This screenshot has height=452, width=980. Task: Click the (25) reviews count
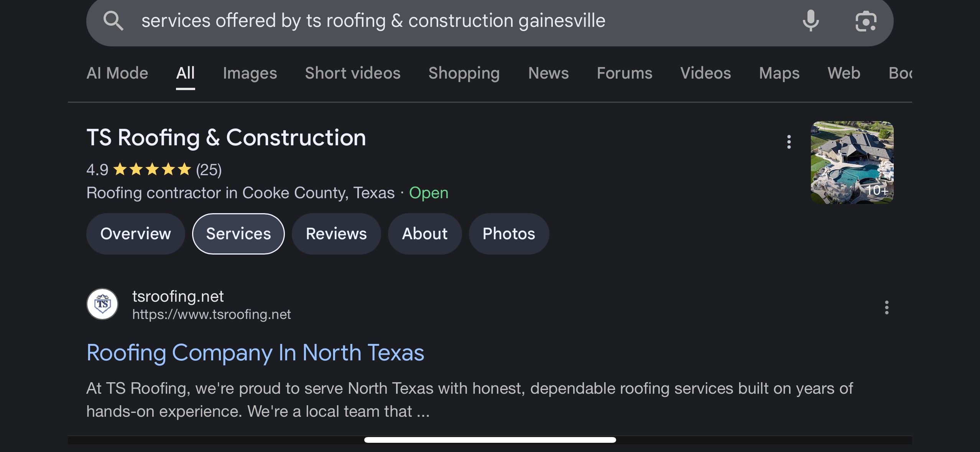pos(209,169)
